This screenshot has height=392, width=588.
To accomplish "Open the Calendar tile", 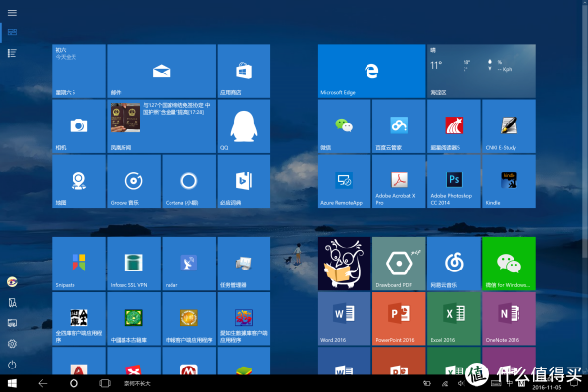I will [78, 71].
